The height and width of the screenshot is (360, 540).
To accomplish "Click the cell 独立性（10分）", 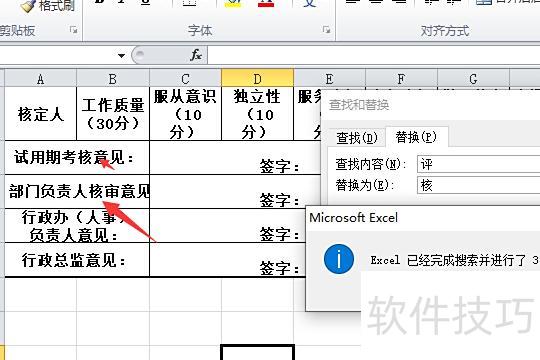I will (x=258, y=114).
